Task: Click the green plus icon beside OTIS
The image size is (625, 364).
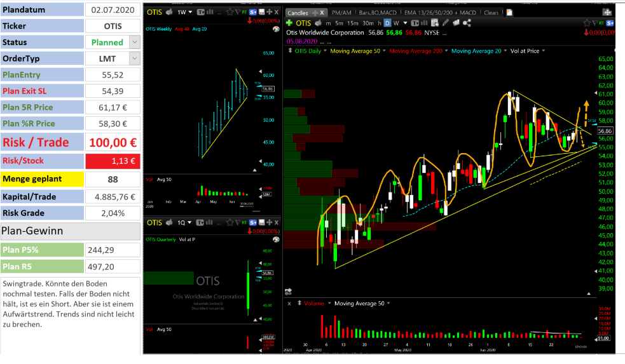Action: click(x=289, y=23)
